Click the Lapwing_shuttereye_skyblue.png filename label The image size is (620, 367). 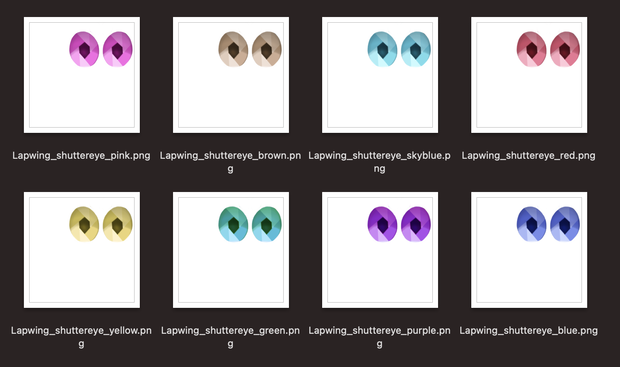(380, 162)
